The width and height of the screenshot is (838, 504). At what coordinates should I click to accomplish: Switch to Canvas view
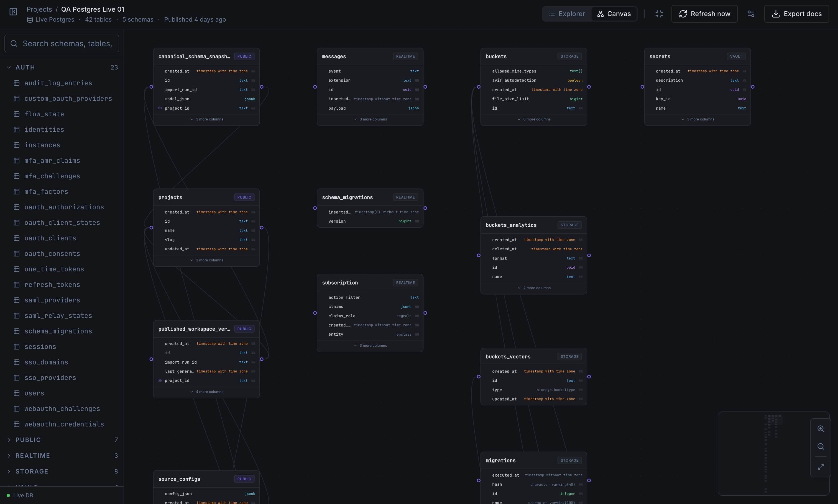614,14
